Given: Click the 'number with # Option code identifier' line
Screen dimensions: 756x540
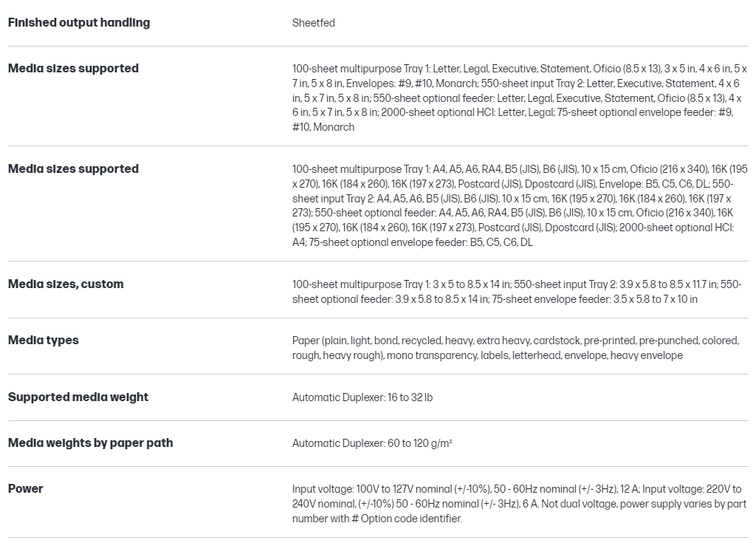Looking at the screenshot, I should click(377, 519).
